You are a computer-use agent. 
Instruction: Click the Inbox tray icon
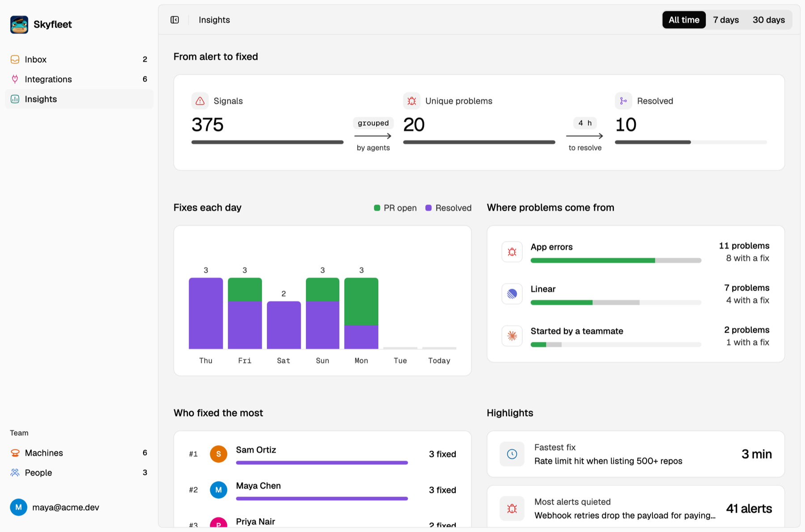pos(15,59)
